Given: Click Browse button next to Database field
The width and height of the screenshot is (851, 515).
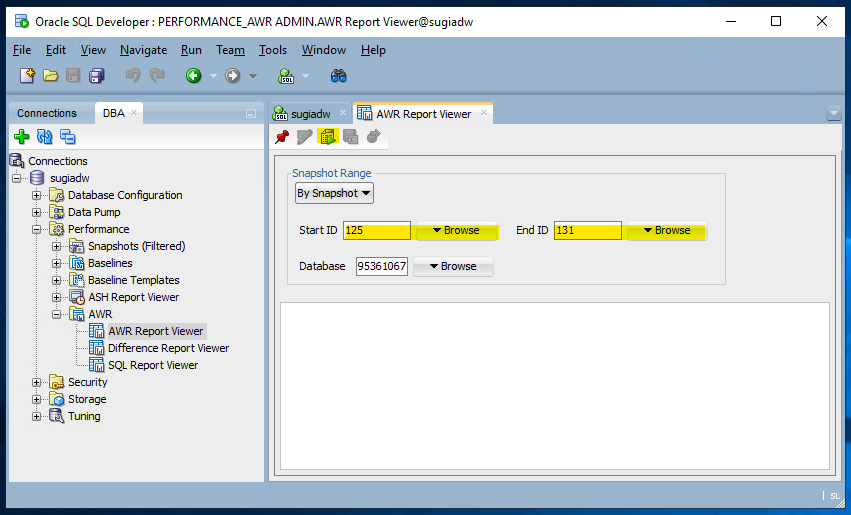Looking at the screenshot, I should pyautogui.click(x=453, y=266).
